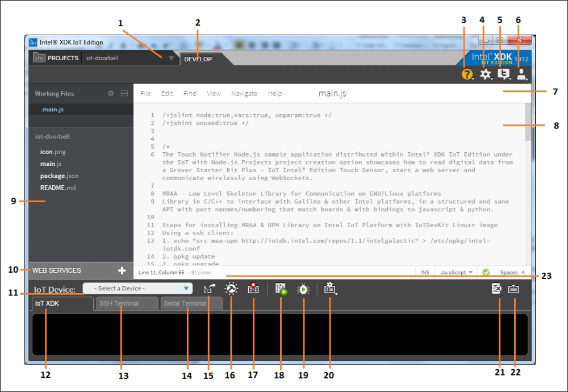Toggle the INS insert mode indicator

point(425,273)
